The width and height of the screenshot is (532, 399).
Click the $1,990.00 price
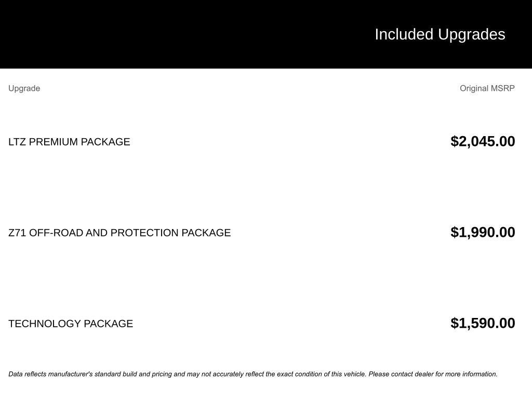(x=483, y=232)
